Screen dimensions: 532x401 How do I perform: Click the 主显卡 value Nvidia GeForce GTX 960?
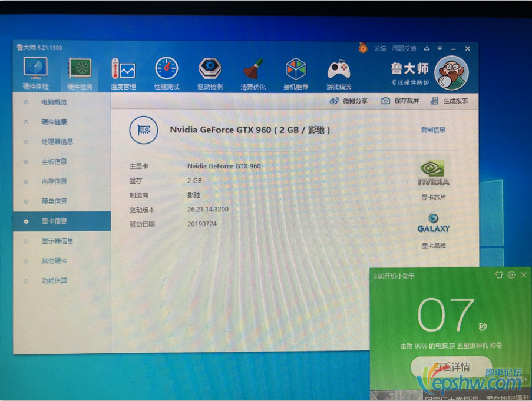point(224,166)
